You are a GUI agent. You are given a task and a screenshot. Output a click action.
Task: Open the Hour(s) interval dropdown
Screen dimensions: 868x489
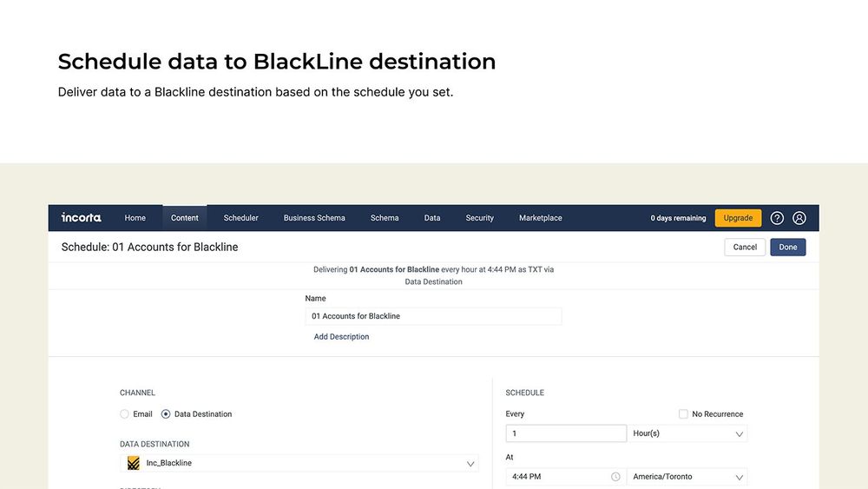click(x=687, y=433)
